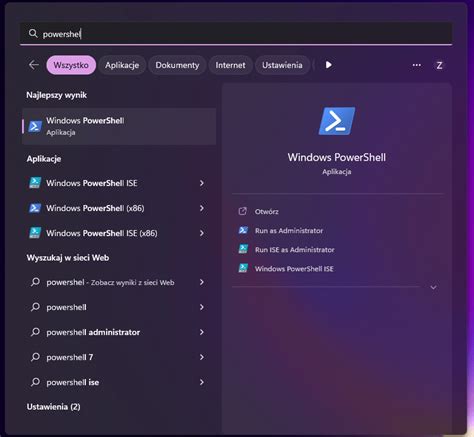Image resolution: width=474 pixels, height=437 pixels.
Task: Select the 'powershell 7' suggestion text
Action: tap(70, 357)
